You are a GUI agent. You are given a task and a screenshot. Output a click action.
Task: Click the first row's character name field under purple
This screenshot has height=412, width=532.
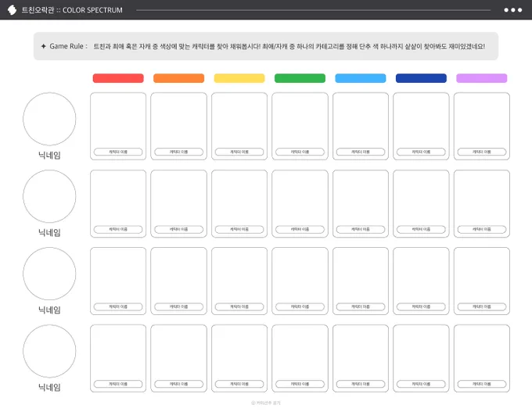coord(482,152)
